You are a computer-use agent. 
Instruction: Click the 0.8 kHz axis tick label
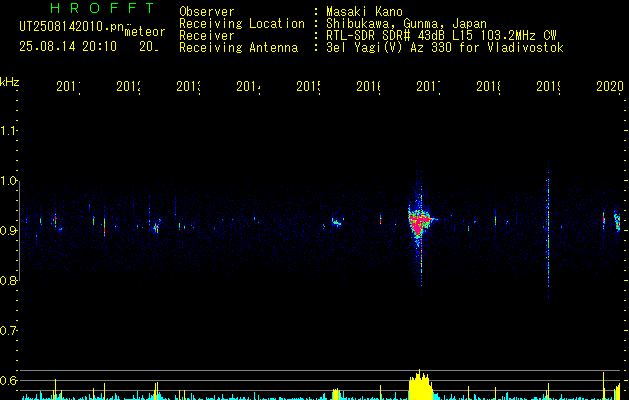(x=8, y=280)
